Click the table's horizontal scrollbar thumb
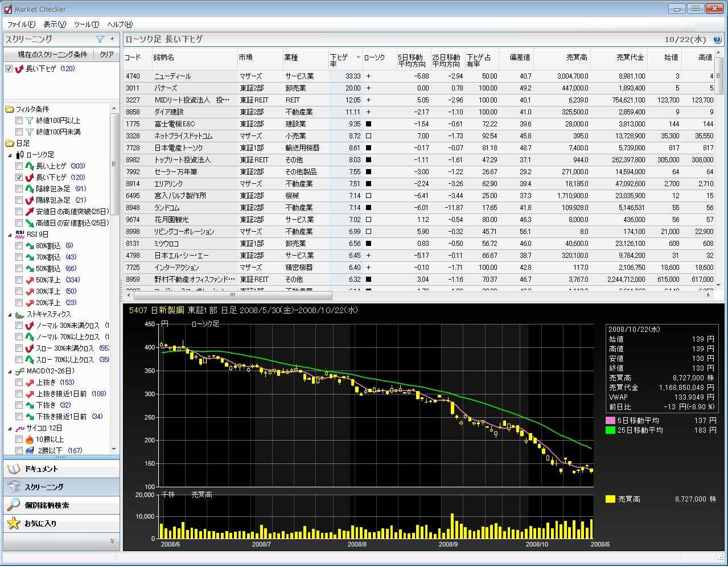The image size is (728, 567). (232, 295)
